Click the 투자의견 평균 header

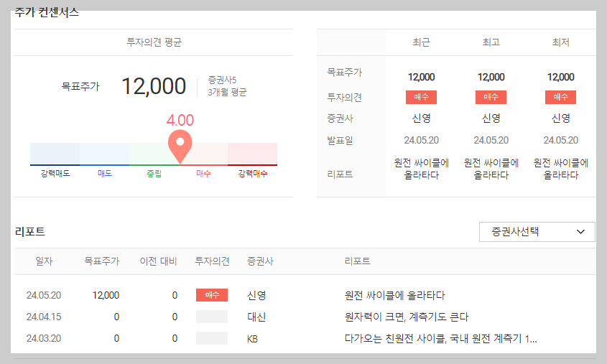154,42
